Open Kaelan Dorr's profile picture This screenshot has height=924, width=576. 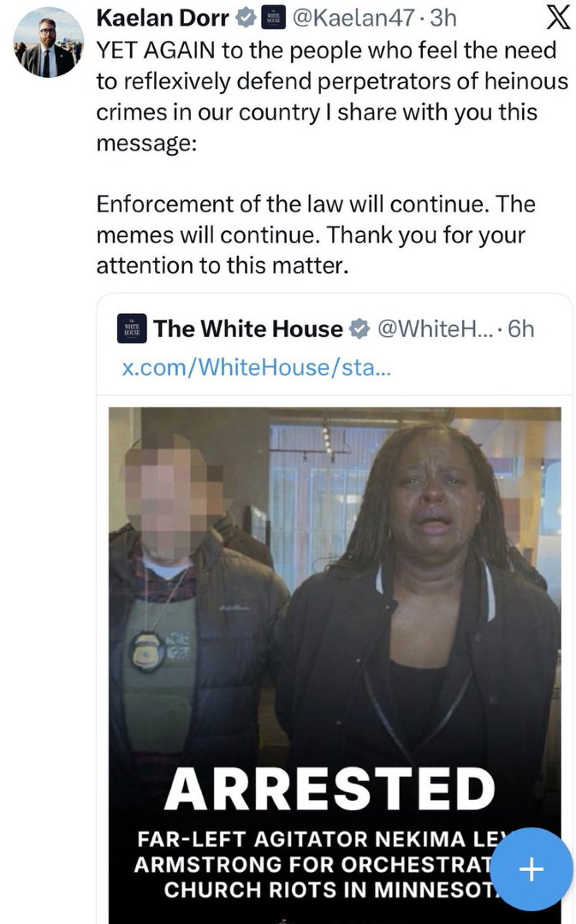pyautogui.click(x=48, y=43)
